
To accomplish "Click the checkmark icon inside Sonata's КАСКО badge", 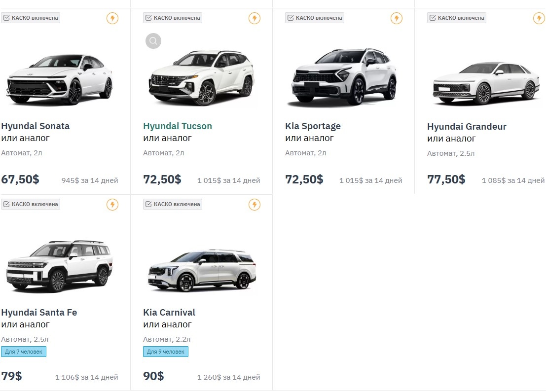I will (6, 17).
